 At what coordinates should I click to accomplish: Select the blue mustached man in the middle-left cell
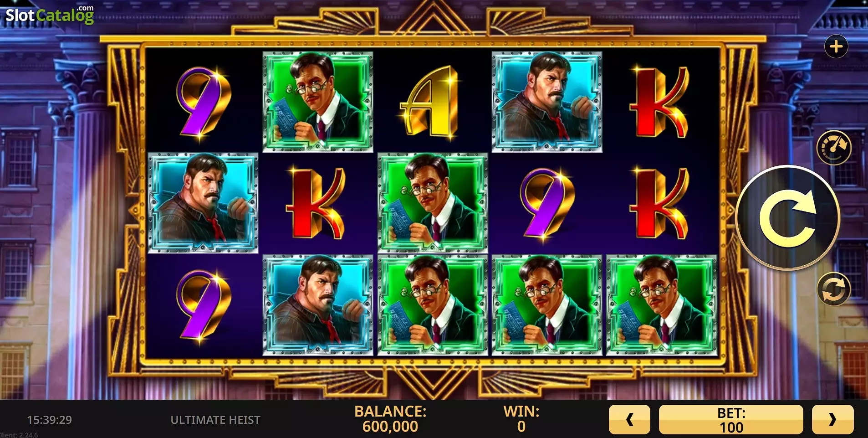pos(203,203)
